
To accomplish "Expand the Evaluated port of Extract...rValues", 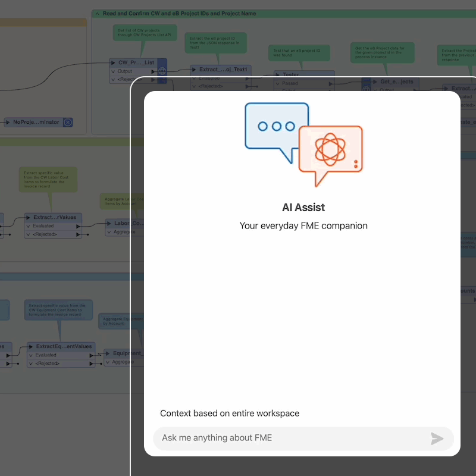I will pos(28,226).
